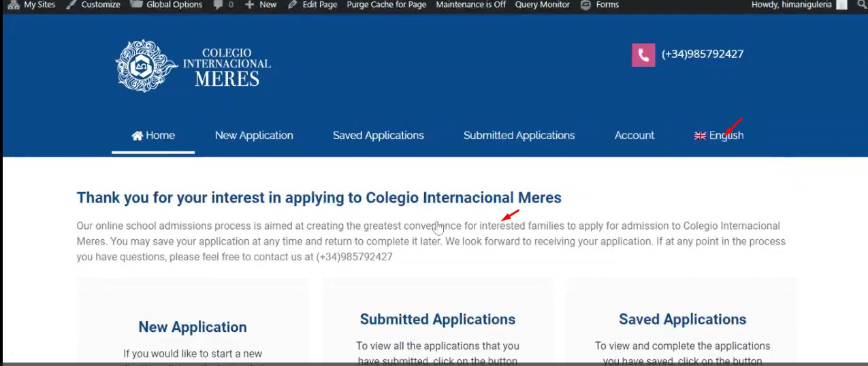
Task: Click Maintenance is Off toggle link
Action: [x=471, y=5]
